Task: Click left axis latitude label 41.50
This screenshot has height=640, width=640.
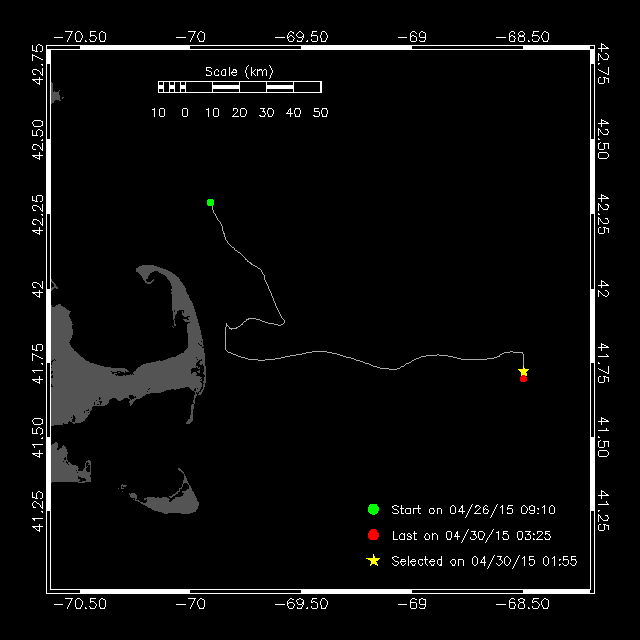Action: click(38, 438)
